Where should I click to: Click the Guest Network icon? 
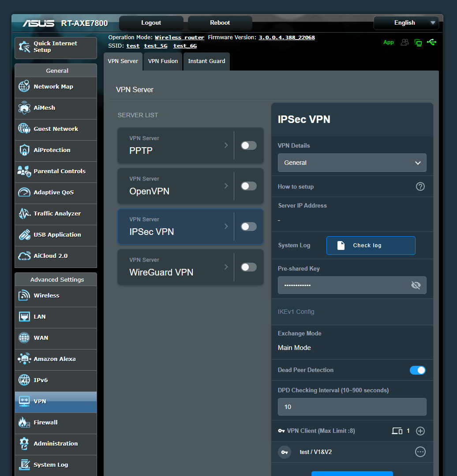pos(24,129)
